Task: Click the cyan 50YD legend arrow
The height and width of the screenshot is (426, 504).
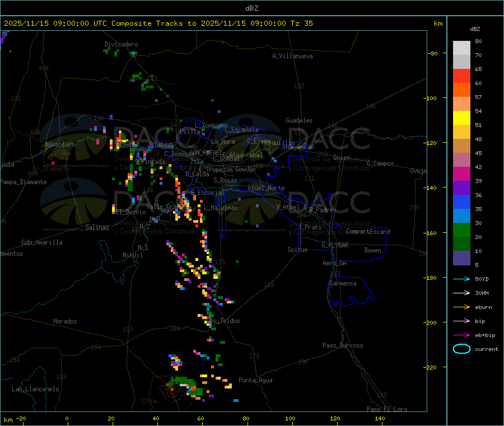Action: click(x=461, y=279)
